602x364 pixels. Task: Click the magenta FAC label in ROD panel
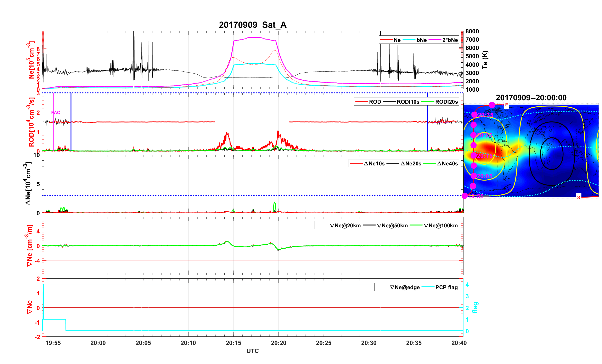(x=55, y=112)
